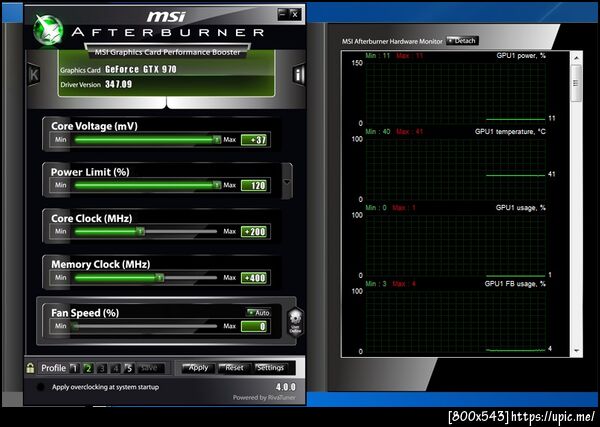Click Detach on Hardware Monitor
Image resolution: width=600 pixels, height=427 pixels.
[x=462, y=41]
